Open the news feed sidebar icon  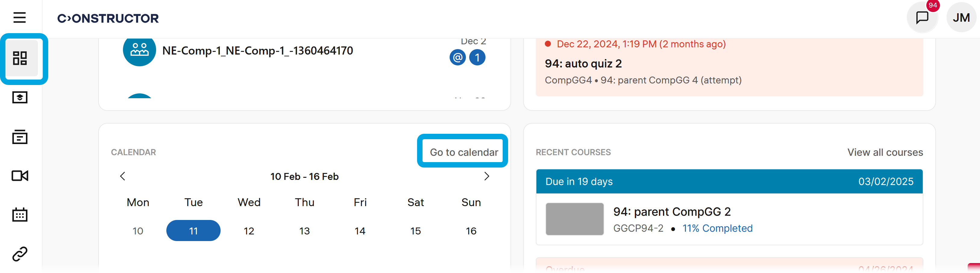point(20,137)
